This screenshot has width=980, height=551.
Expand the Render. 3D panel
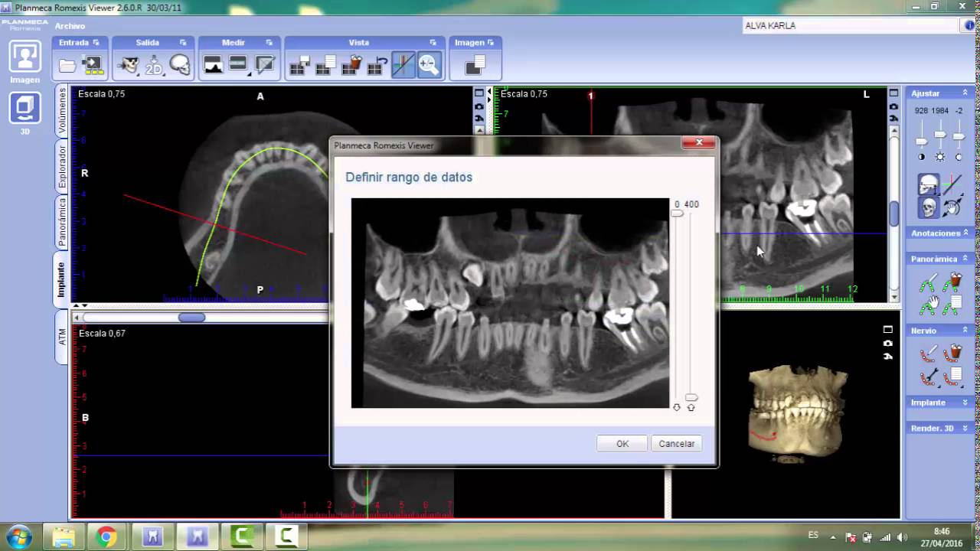point(966,429)
